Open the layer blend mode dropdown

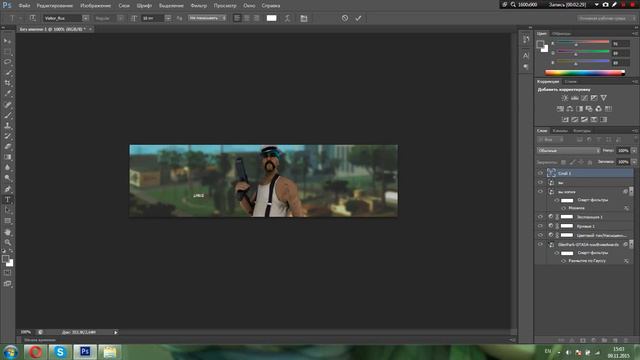[x=568, y=151]
